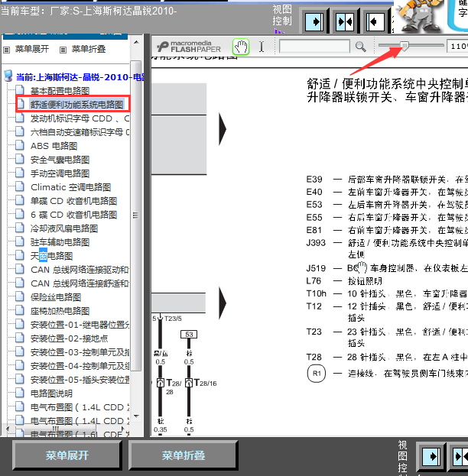Select the text selection cursor tool
The image size is (468, 476).
[x=262, y=47]
